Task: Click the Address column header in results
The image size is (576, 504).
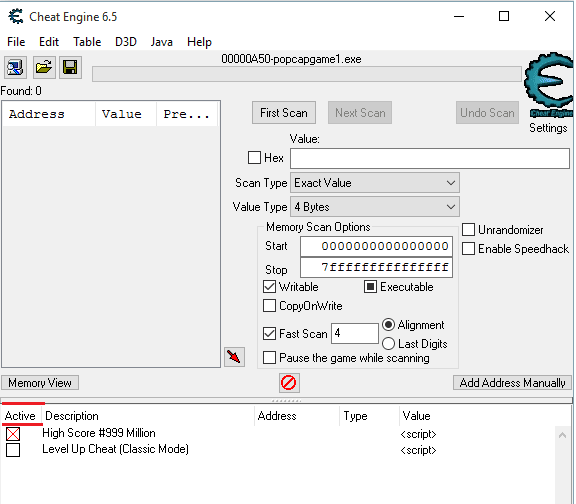Action: point(49,114)
